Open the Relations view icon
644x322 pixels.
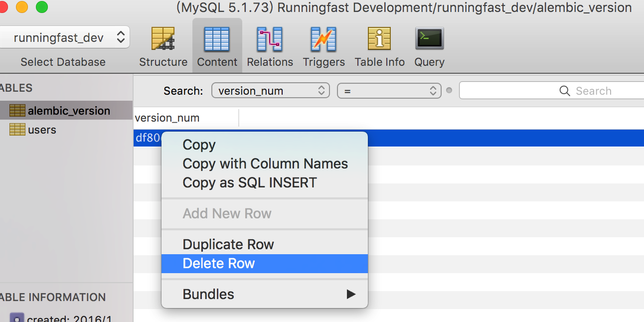pos(270,40)
